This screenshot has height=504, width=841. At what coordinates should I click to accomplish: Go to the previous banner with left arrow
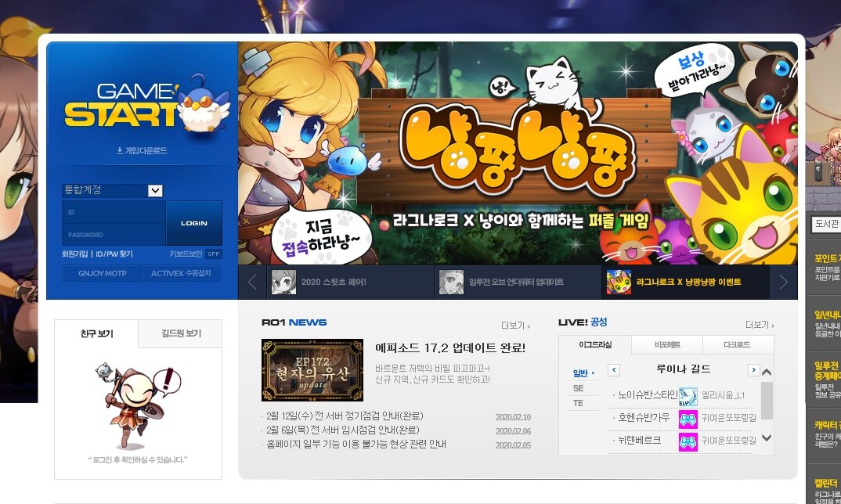point(251,283)
